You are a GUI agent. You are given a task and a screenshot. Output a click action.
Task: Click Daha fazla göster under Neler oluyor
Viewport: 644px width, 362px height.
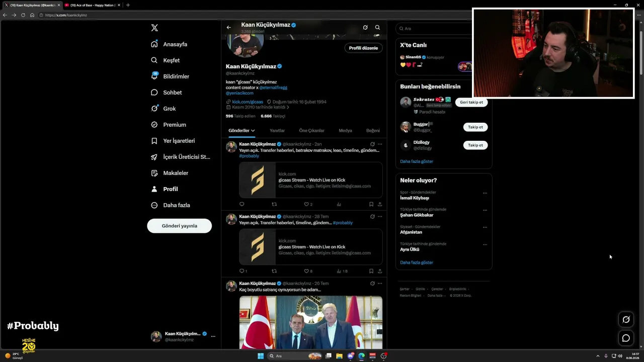point(417,262)
